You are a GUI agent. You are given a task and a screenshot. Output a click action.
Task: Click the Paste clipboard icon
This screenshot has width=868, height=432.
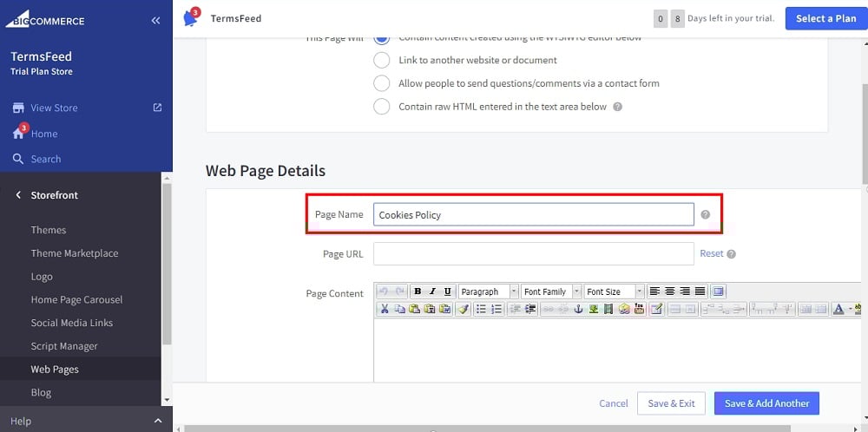click(x=415, y=309)
